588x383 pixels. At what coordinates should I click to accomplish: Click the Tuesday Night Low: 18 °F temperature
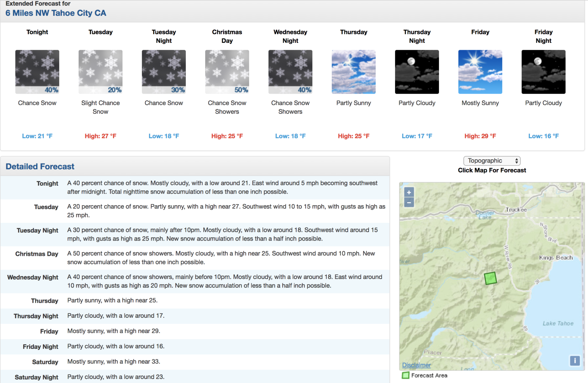click(164, 136)
